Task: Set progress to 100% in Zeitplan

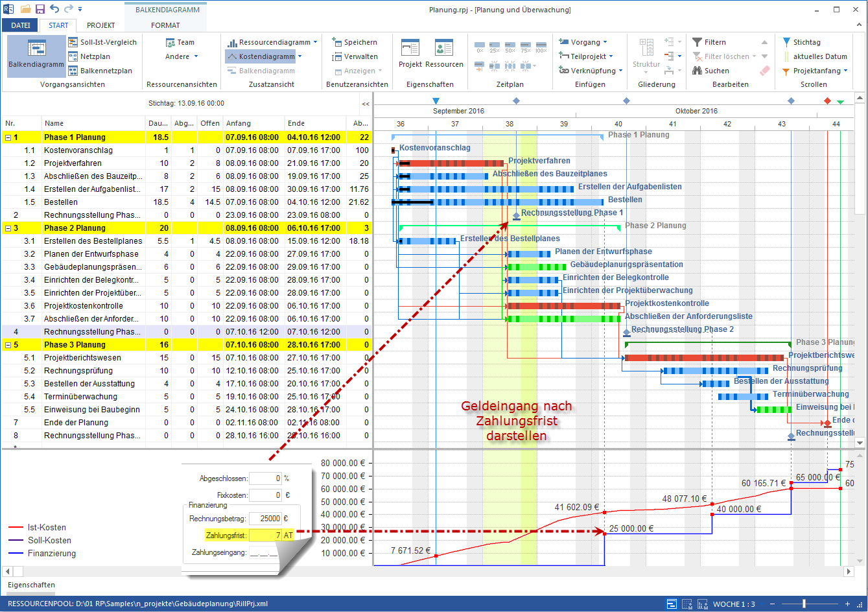Action: (541, 46)
